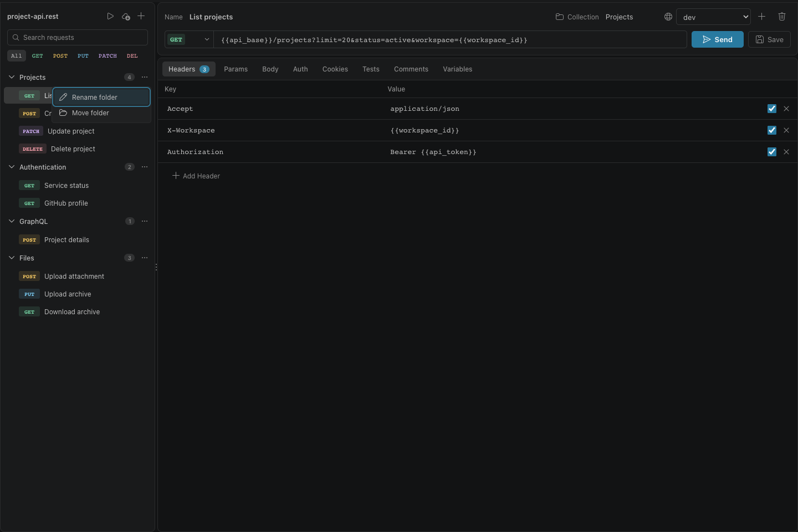Screen dimensions: 798x532
Task: Collapse the Projects folder chevron
Action: [12, 77]
